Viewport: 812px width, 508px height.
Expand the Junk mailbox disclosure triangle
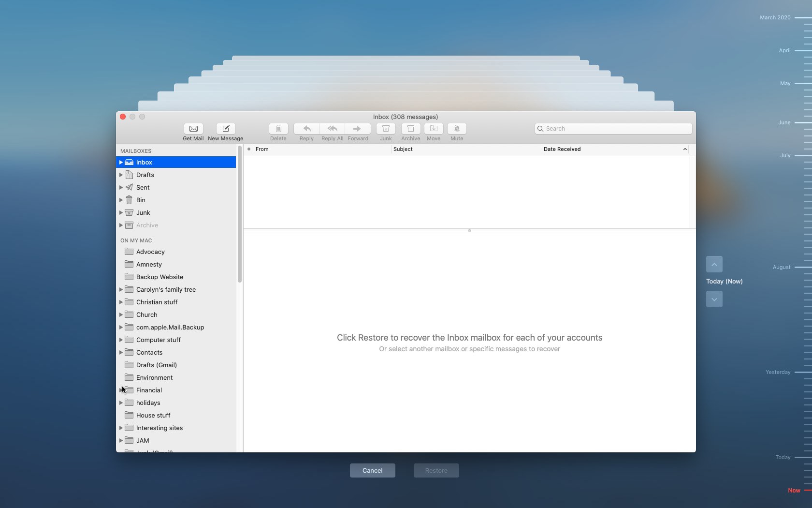pyautogui.click(x=121, y=212)
